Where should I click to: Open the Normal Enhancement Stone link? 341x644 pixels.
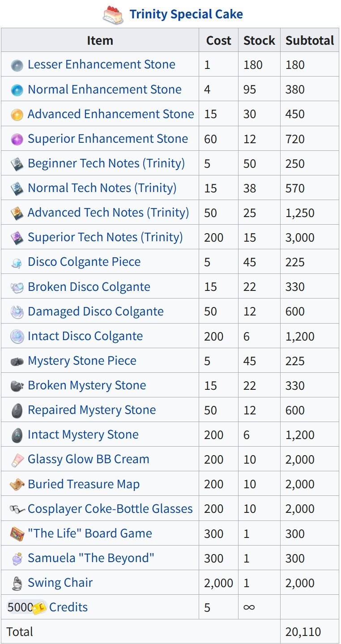click(x=104, y=90)
